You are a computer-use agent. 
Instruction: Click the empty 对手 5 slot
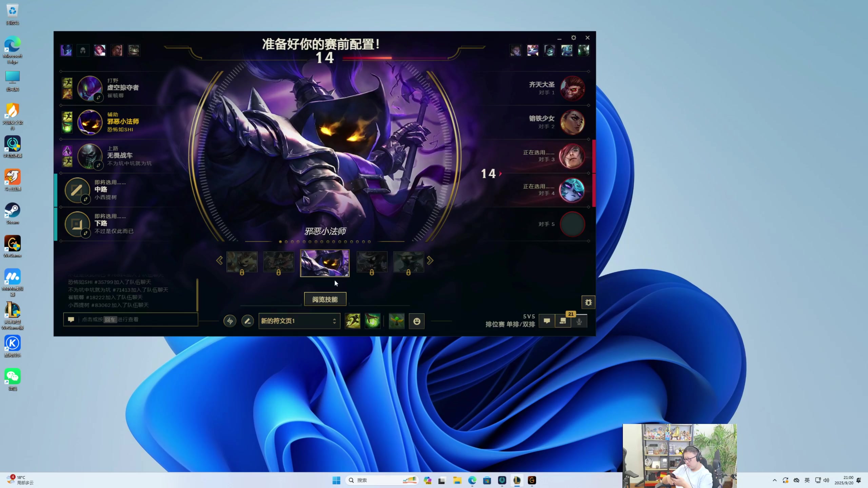(572, 224)
